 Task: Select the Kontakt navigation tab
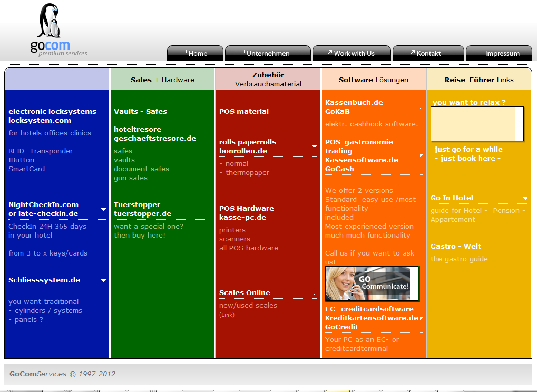[x=428, y=53]
